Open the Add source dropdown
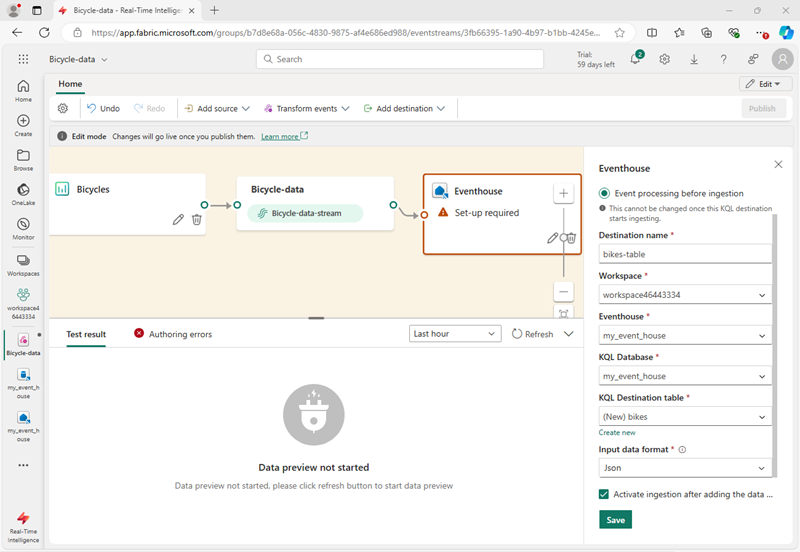 pyautogui.click(x=217, y=108)
